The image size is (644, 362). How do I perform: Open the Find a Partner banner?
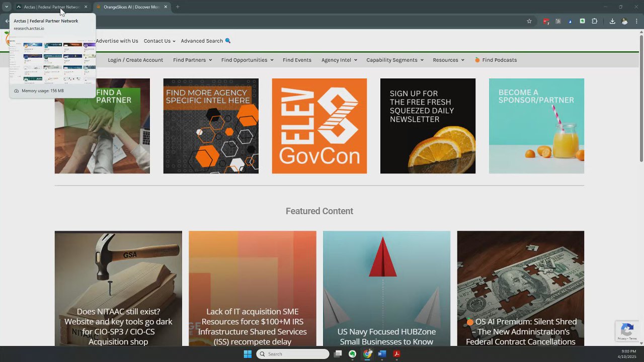102,126
